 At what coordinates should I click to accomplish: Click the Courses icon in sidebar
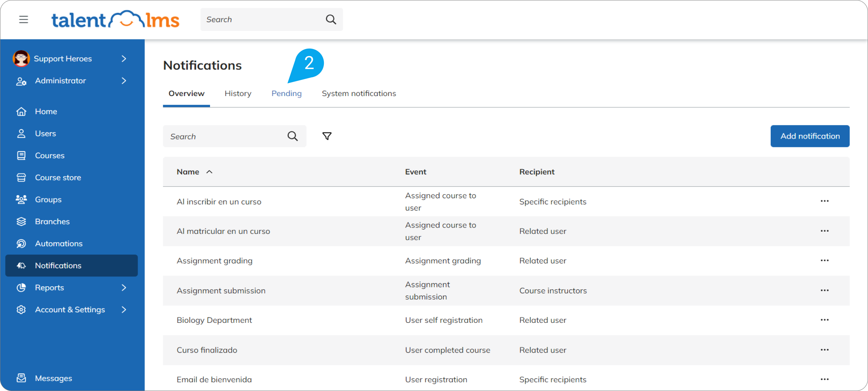pyautogui.click(x=21, y=156)
